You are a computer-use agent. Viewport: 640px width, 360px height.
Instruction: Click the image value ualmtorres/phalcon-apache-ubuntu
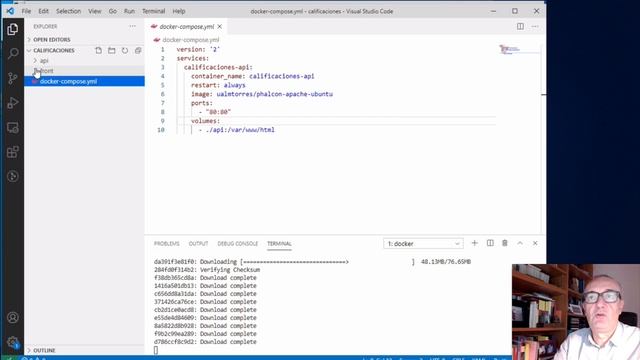point(274,94)
